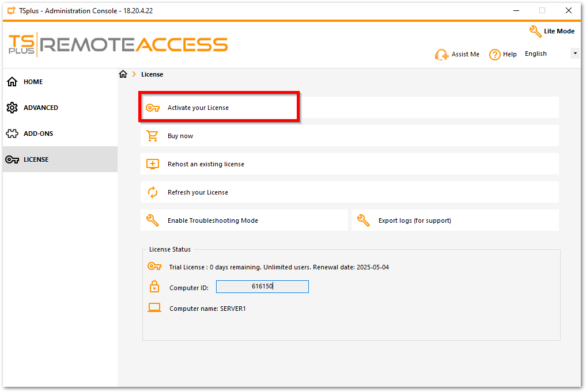Click the Assist Me headset icon

pyautogui.click(x=442, y=55)
